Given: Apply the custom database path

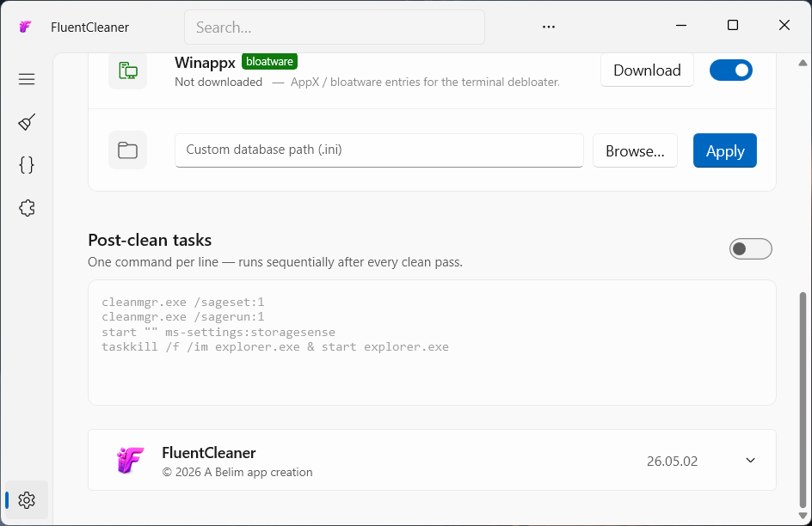Looking at the screenshot, I should [725, 150].
